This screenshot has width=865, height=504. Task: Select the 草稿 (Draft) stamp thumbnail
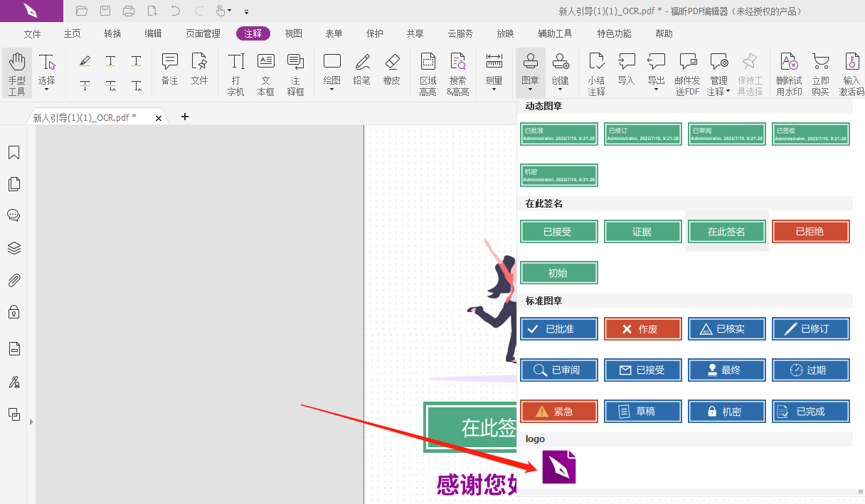coord(642,411)
